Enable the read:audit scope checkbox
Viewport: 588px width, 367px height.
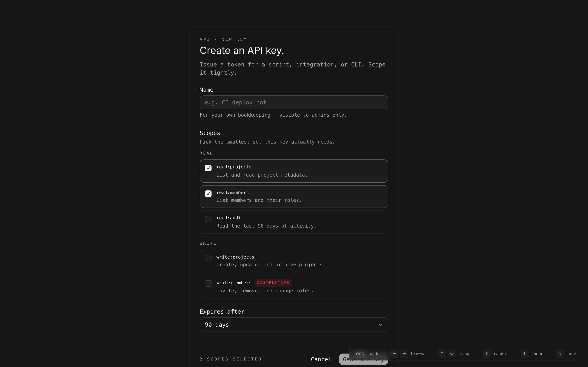[208, 219]
